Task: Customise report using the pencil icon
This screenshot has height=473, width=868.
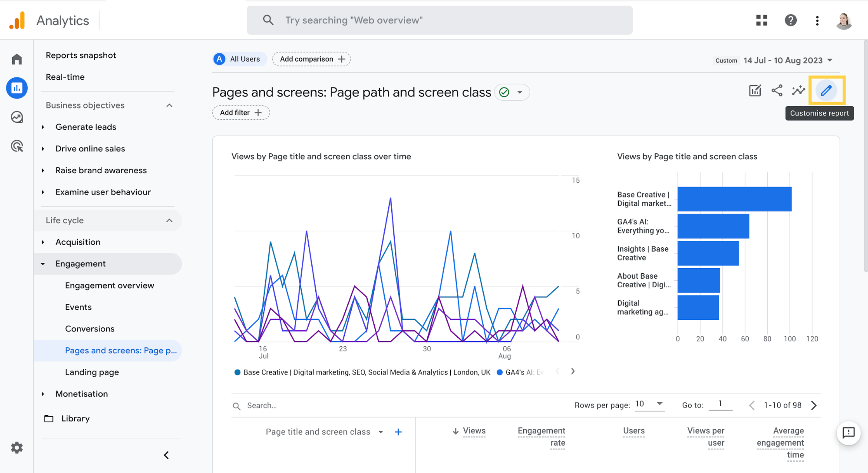Action: click(826, 90)
